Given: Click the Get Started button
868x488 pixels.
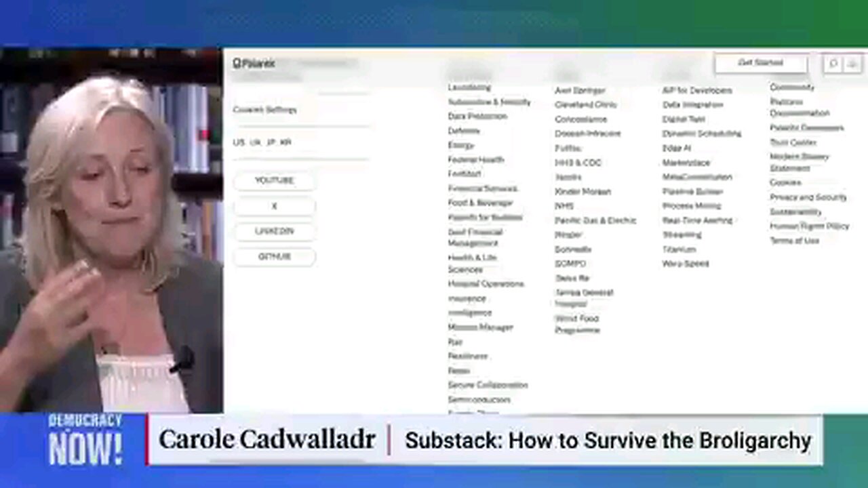Looking at the screenshot, I should pyautogui.click(x=760, y=62).
